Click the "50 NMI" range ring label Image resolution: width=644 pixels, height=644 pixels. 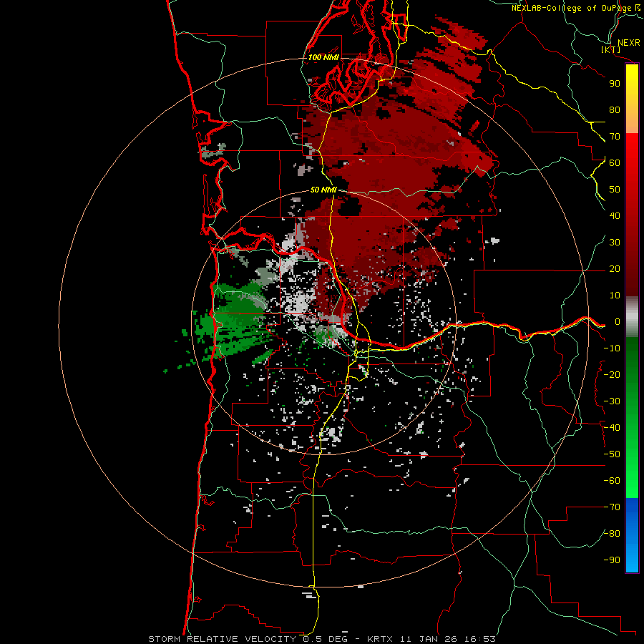point(323,190)
